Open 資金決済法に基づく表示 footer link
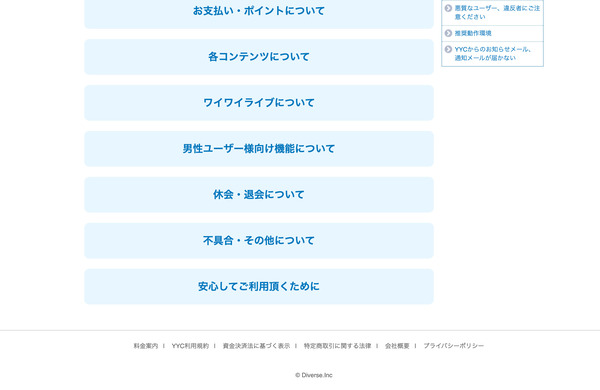The height and width of the screenshot is (390, 600). [256, 346]
